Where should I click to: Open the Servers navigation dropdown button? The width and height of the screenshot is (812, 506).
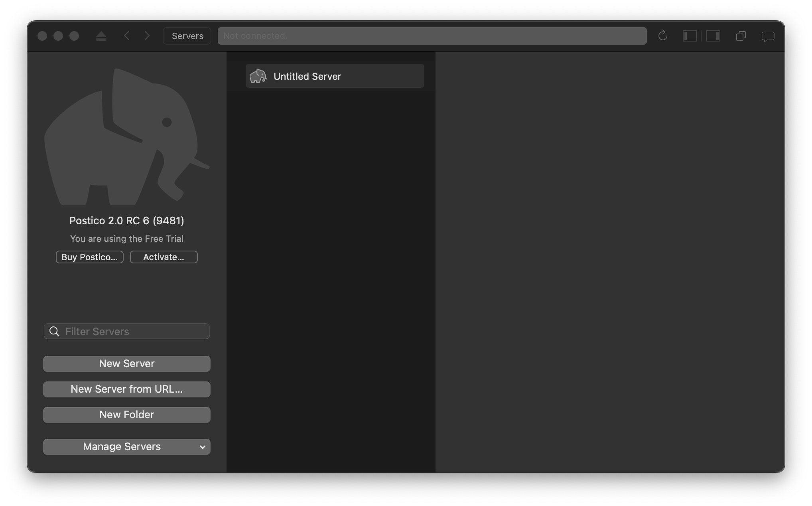tap(186, 36)
